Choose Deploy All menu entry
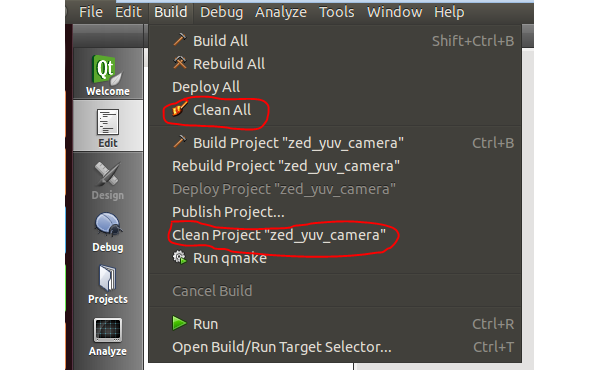Image resolution: width=600 pixels, height=370 pixels. point(335,87)
